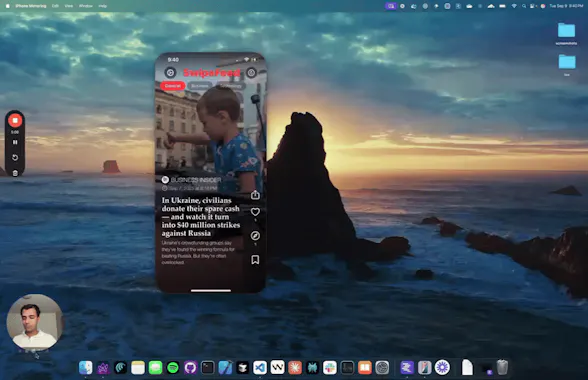The width and height of the screenshot is (588, 380).
Task: Open GitHub Desktop from the Dock
Action: coord(190,368)
